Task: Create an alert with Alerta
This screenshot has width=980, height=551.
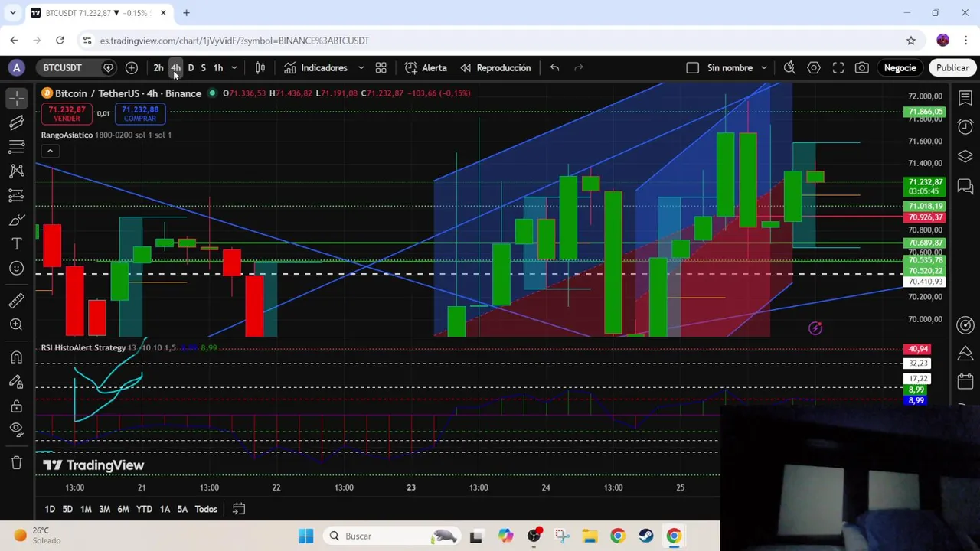Action: pyautogui.click(x=426, y=68)
